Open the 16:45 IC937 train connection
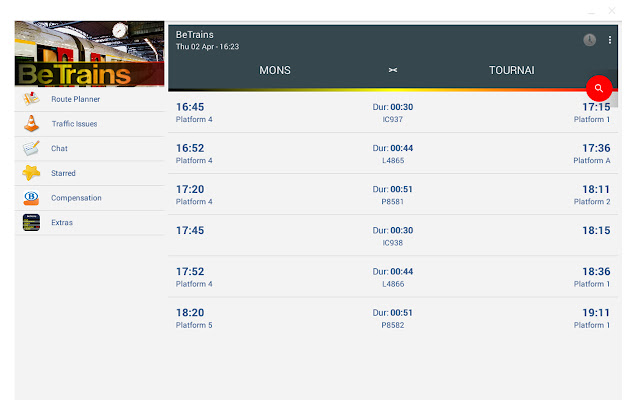This screenshot has width=640, height=400. click(x=392, y=112)
